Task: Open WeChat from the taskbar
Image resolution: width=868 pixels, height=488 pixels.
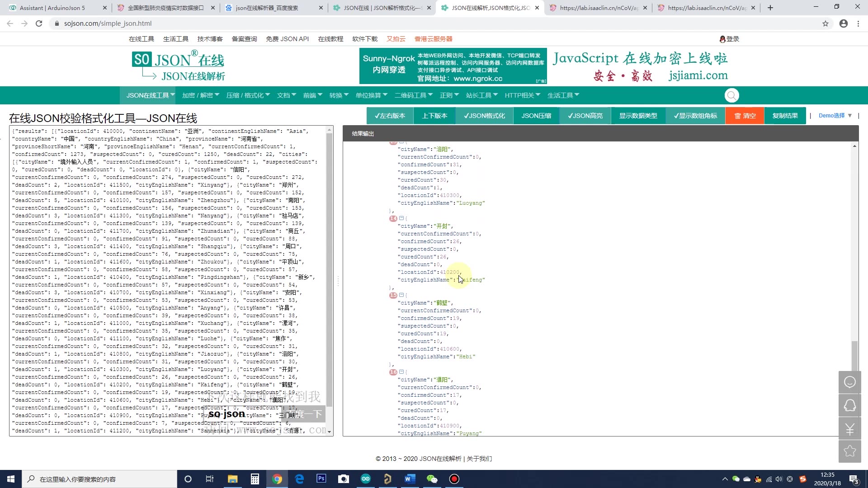Action: 432,479
